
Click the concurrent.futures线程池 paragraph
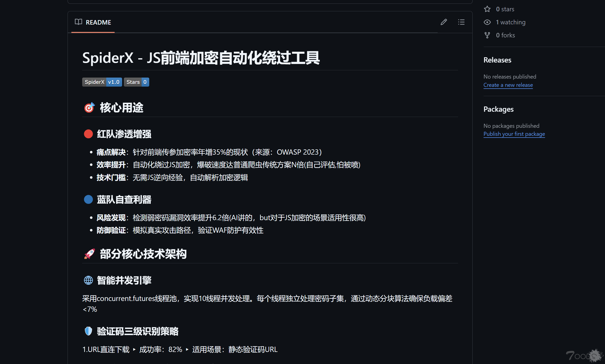[x=267, y=304]
